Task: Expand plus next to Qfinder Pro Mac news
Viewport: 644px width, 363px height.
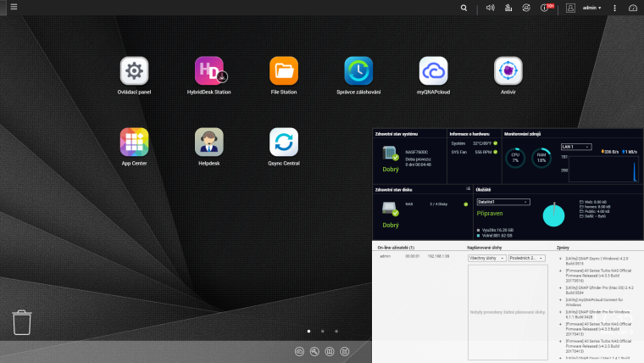Action: [560, 288]
